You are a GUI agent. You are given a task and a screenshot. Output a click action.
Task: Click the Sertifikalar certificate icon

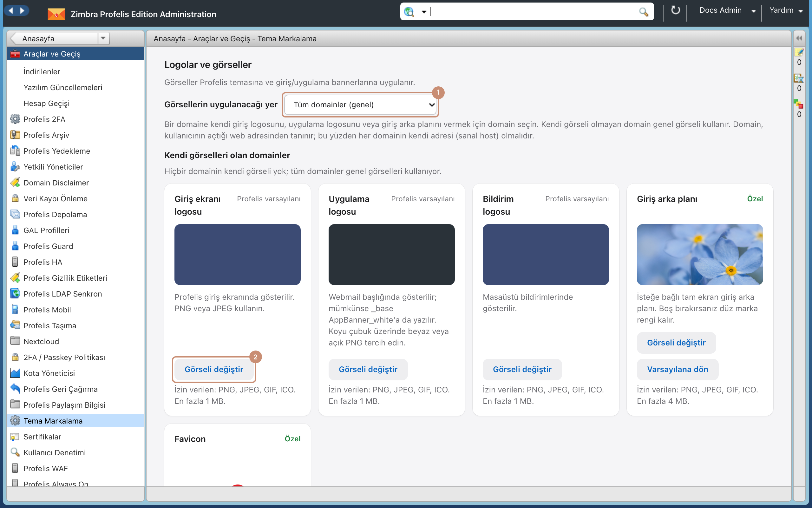pyautogui.click(x=15, y=437)
